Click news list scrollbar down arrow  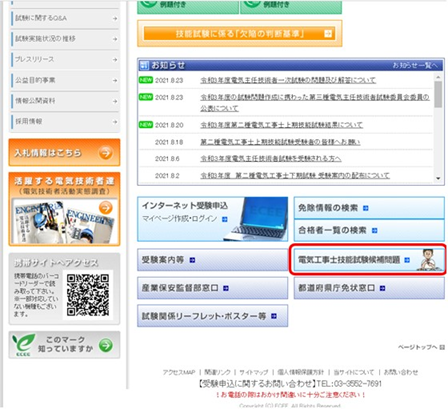[x=438, y=179]
